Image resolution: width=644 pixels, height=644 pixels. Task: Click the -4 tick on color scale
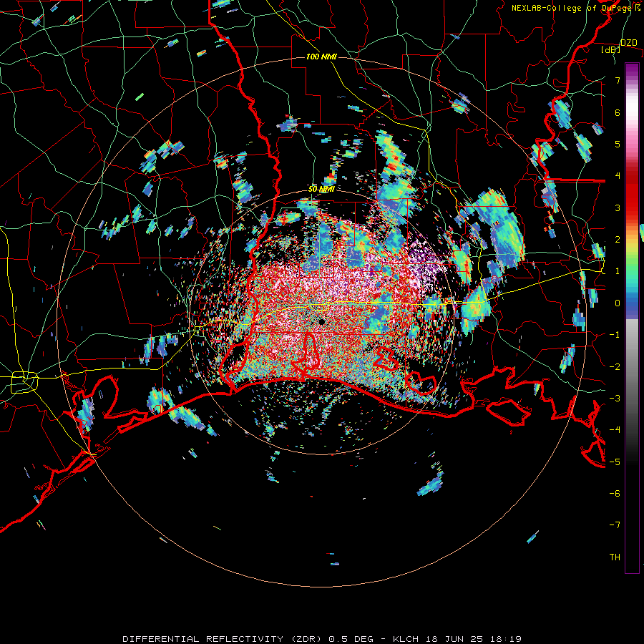pos(615,430)
